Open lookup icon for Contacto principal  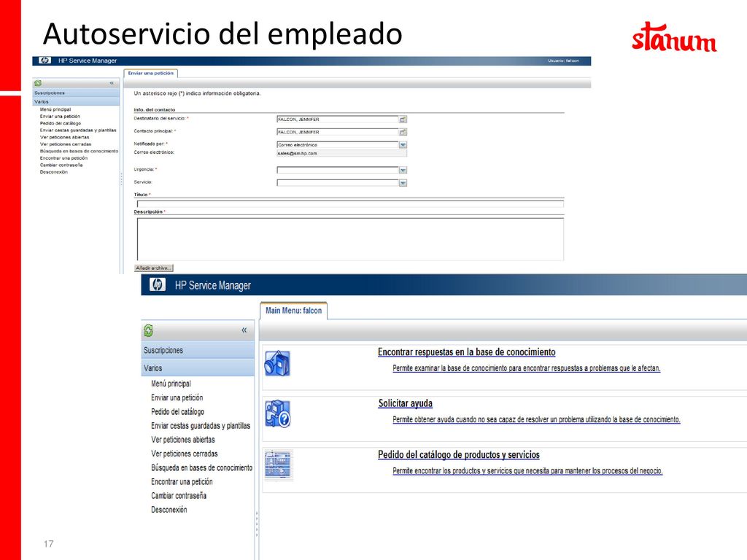tap(403, 132)
